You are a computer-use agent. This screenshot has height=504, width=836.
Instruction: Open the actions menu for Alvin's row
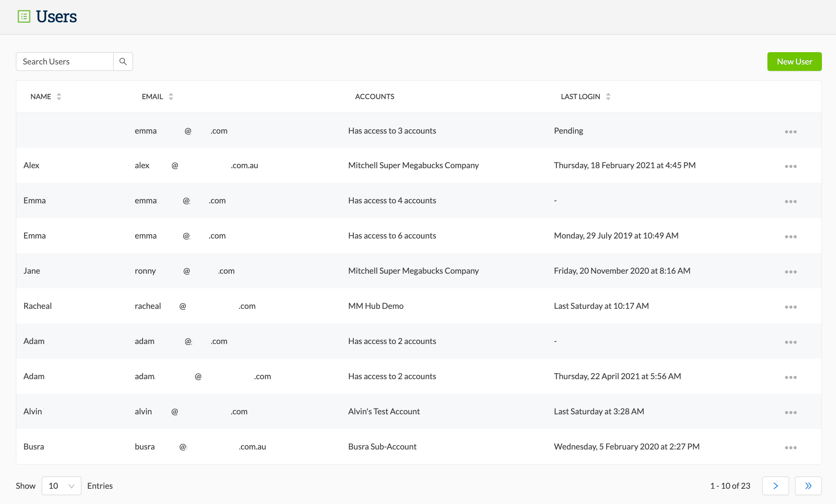point(791,412)
